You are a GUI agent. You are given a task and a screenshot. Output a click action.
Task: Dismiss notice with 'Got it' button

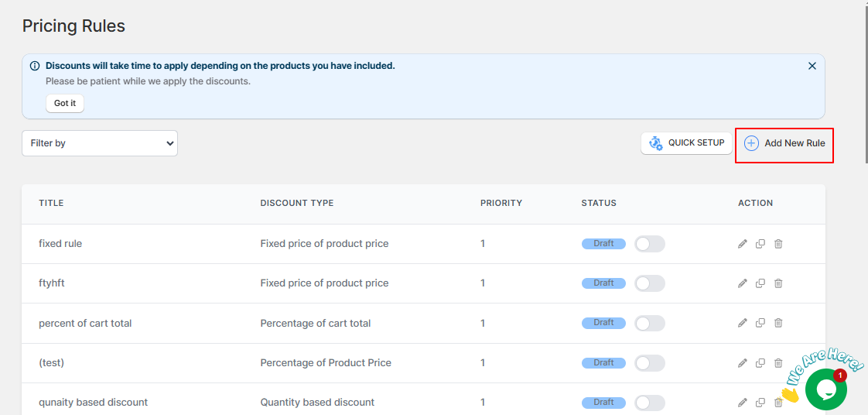pos(65,103)
